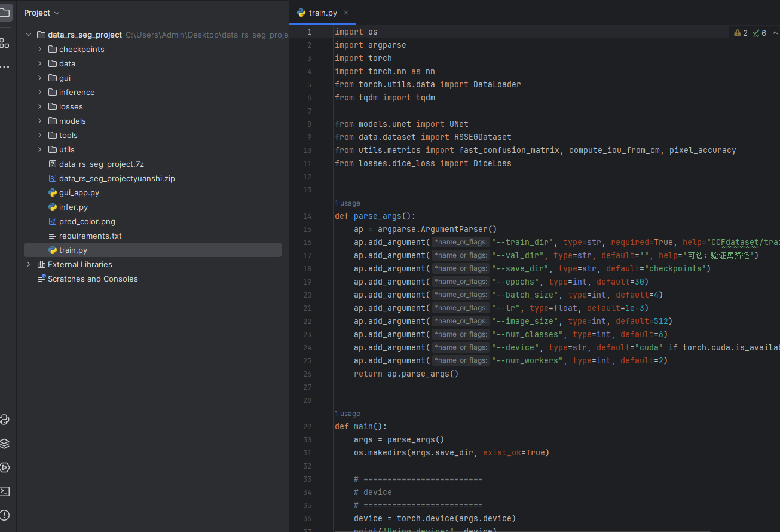
Task: Place cursor on 'import argparse' line
Action: coord(371,45)
